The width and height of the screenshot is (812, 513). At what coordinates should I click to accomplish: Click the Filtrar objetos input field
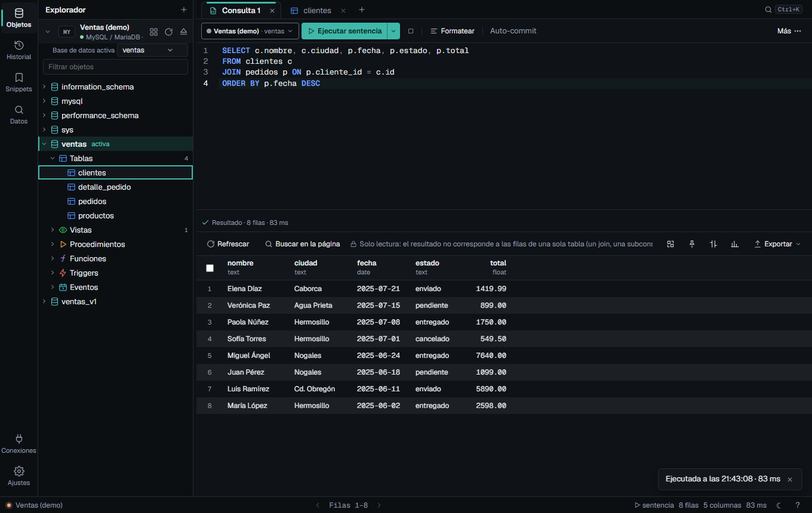click(x=115, y=67)
